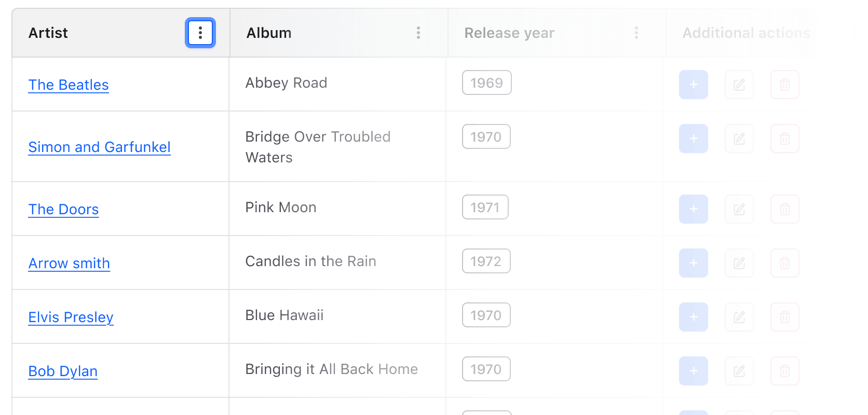The image size is (868, 415).
Task: Edit the Pink Moon row
Action: (739, 209)
